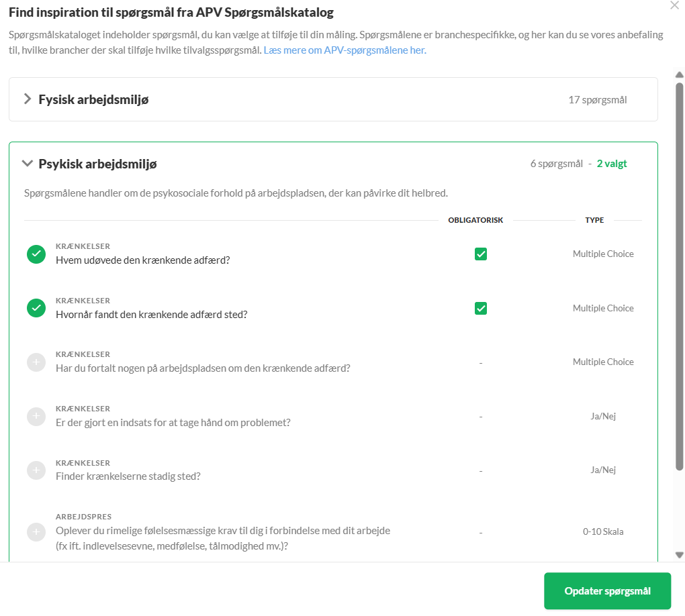
Task: Open 'Læs mere om APV-spørgsmålene her' link
Action: click(x=345, y=50)
